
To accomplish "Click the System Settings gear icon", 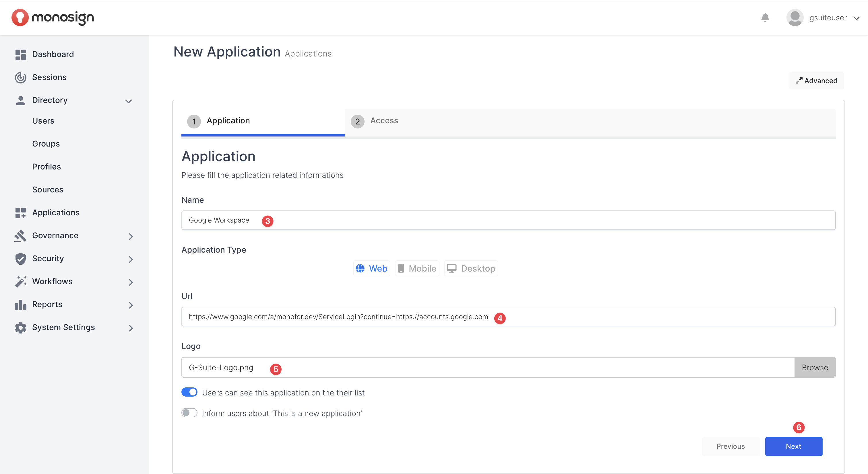I will [21, 327].
